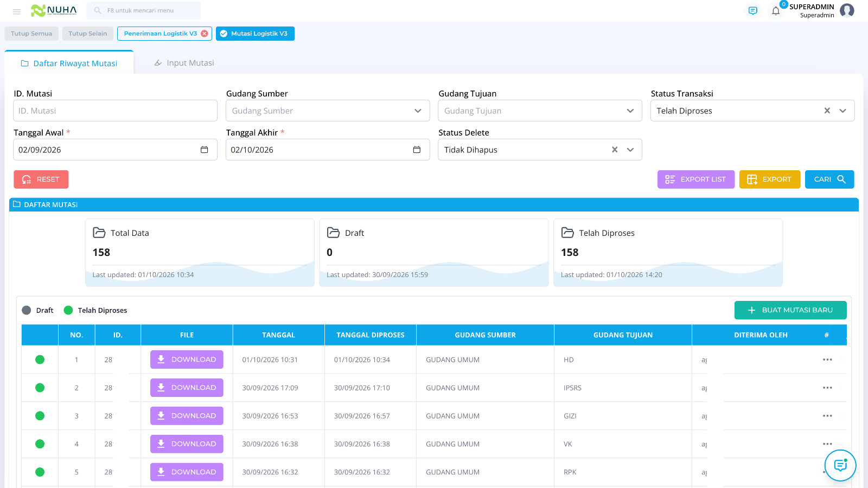The image size is (868, 488).
Task: Download file for row 1
Action: (187, 359)
